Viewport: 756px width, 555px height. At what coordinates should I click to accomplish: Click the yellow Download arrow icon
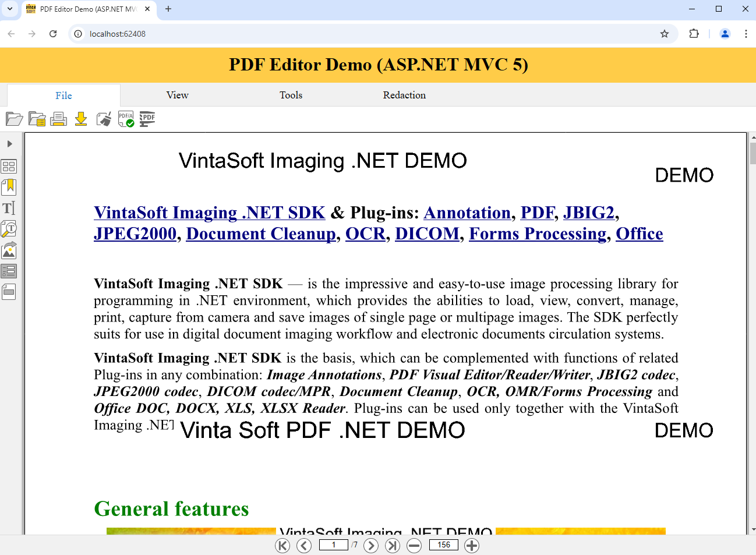coord(81,119)
